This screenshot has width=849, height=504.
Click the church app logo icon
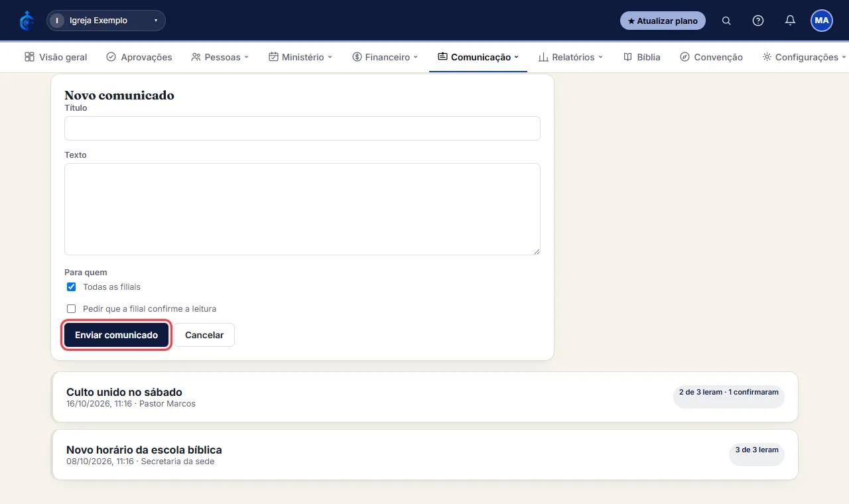[27, 21]
